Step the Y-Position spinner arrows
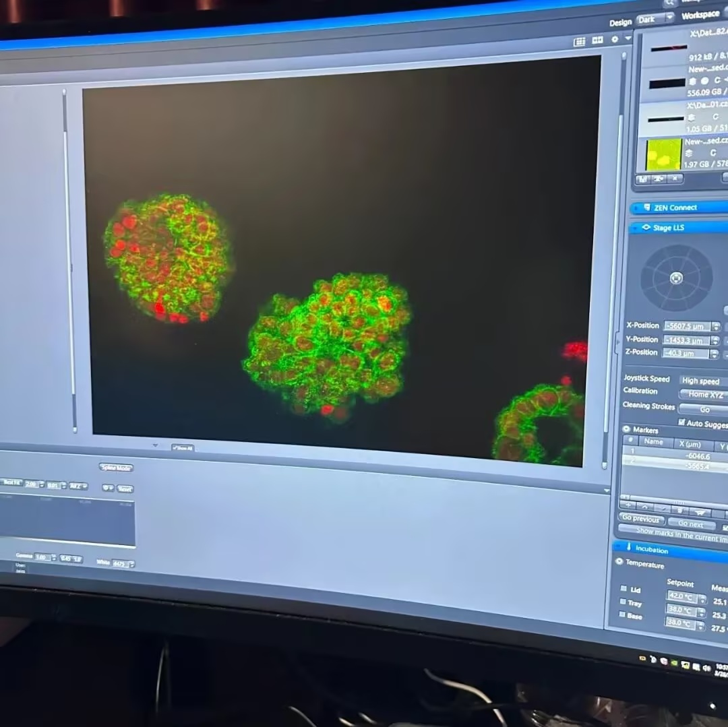 [x=715, y=341]
